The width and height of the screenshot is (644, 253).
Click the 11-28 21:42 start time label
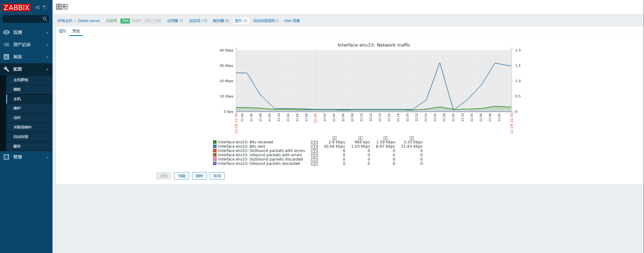(x=236, y=123)
